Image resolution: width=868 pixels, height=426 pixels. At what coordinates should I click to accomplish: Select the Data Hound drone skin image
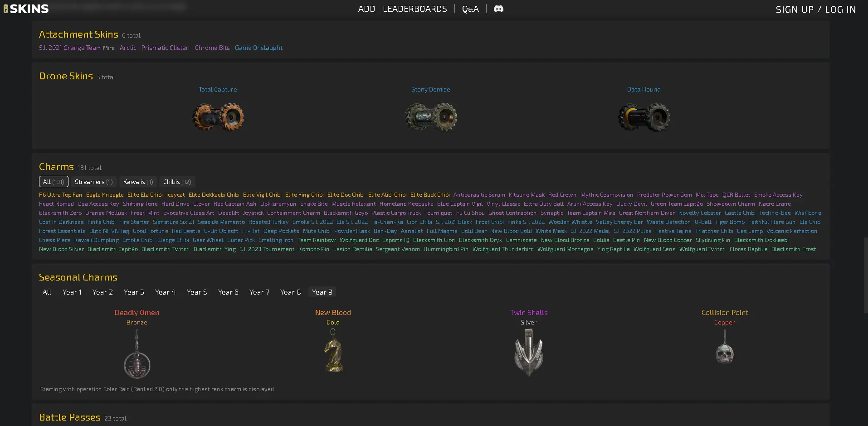[x=644, y=117]
